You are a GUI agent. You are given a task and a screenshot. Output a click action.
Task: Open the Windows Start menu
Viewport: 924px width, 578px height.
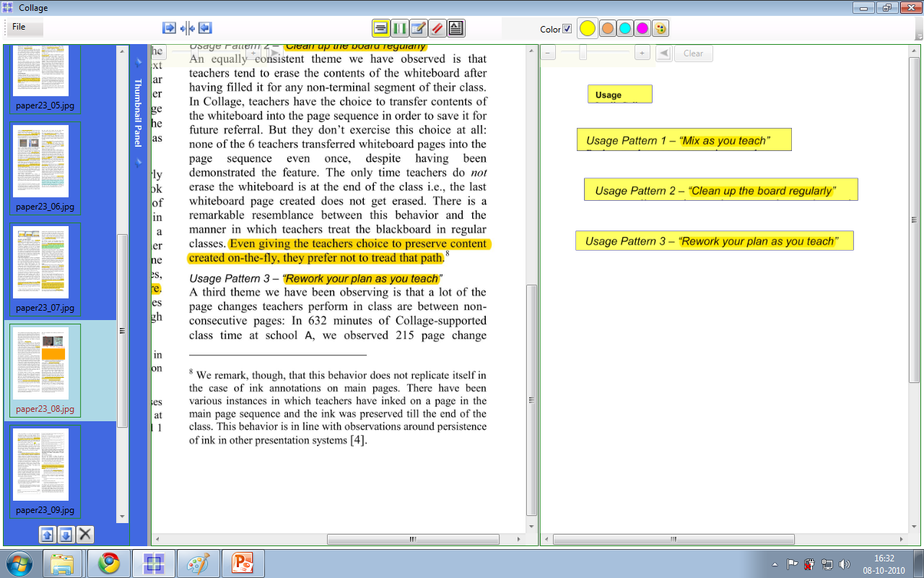[x=19, y=563]
